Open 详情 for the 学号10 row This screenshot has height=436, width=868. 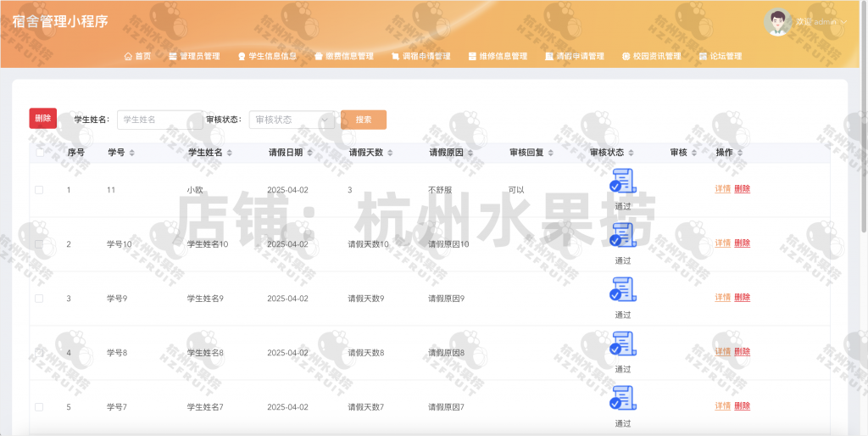[x=722, y=243]
